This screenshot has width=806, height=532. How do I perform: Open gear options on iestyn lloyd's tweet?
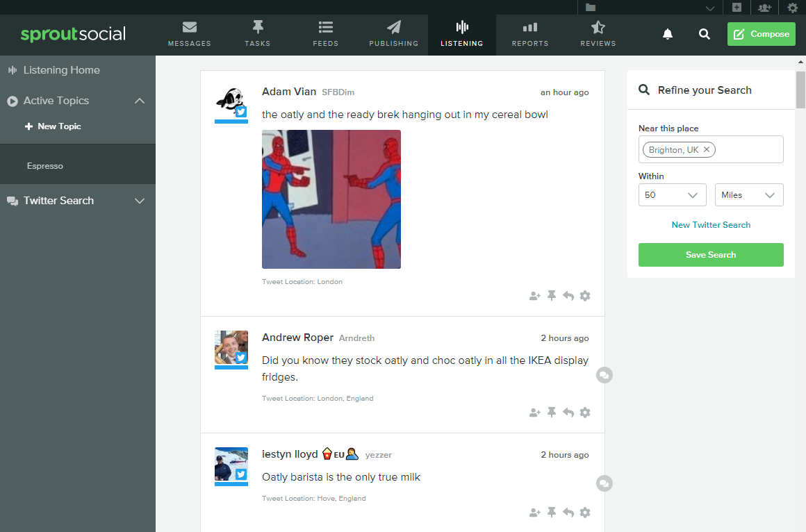(585, 512)
